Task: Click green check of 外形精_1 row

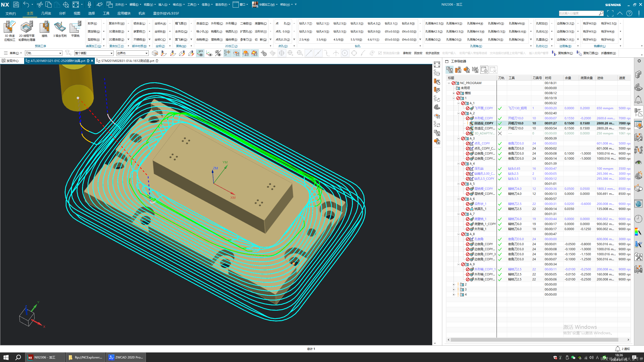Action: coord(500,229)
